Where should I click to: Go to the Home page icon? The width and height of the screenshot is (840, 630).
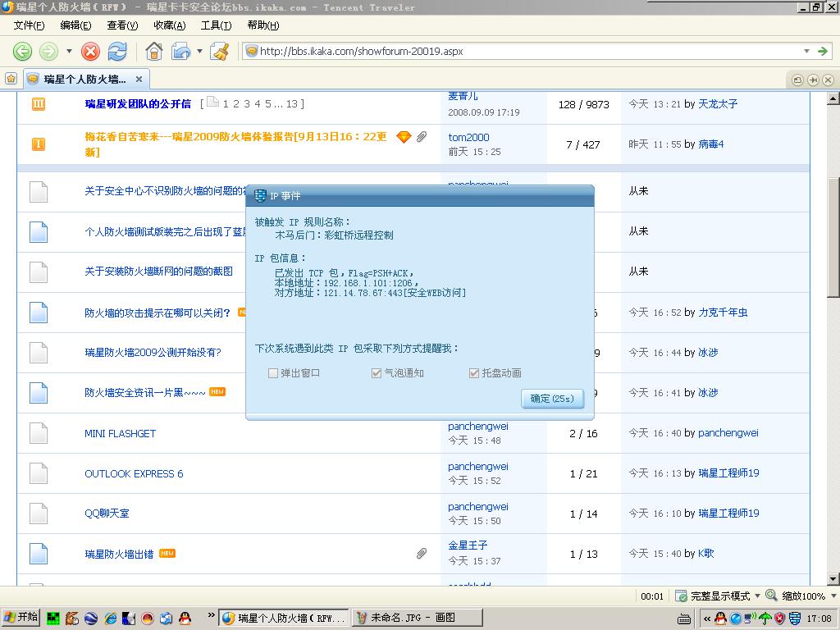point(153,52)
